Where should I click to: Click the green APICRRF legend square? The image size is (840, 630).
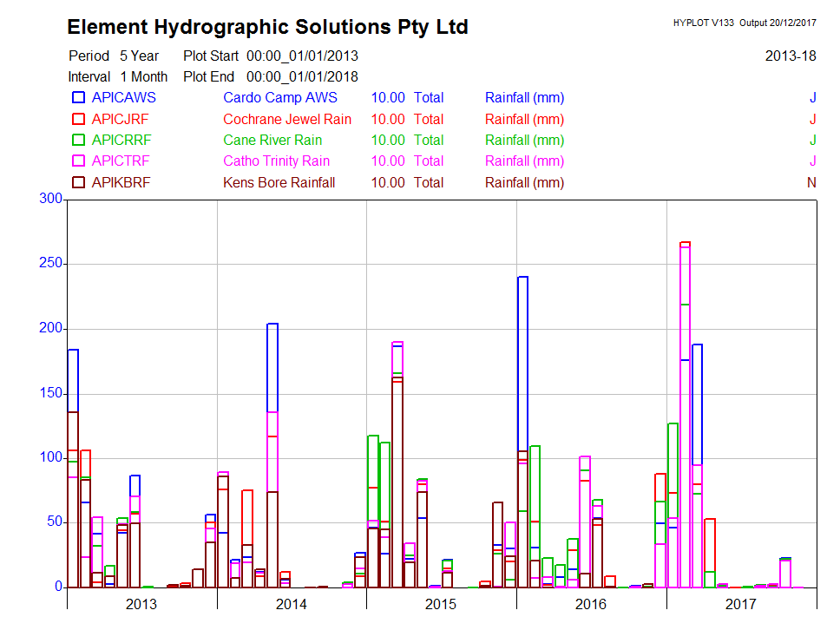[x=78, y=140]
